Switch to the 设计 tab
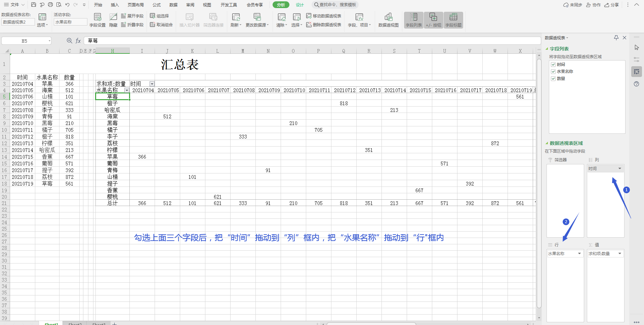The height and width of the screenshot is (325, 644). tap(300, 5)
